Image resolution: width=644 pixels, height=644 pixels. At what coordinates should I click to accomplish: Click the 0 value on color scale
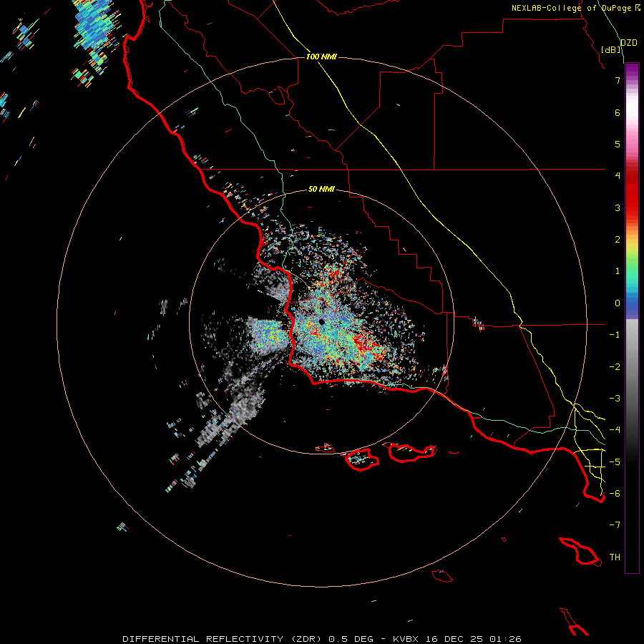coord(618,303)
